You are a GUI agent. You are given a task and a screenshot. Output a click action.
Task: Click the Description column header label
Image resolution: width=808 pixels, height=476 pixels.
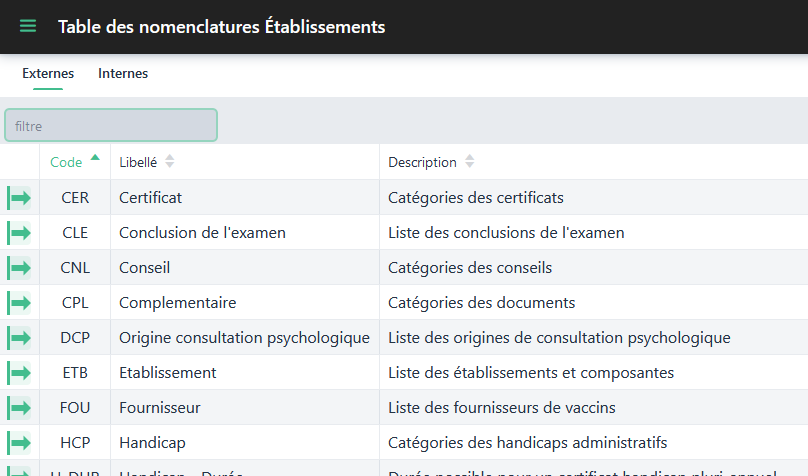tap(422, 162)
